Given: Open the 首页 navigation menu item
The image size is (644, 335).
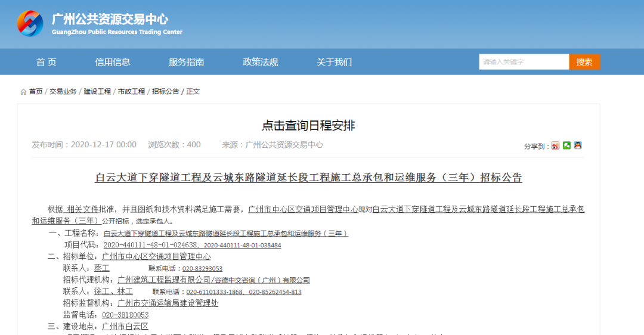Looking at the screenshot, I should pos(46,62).
